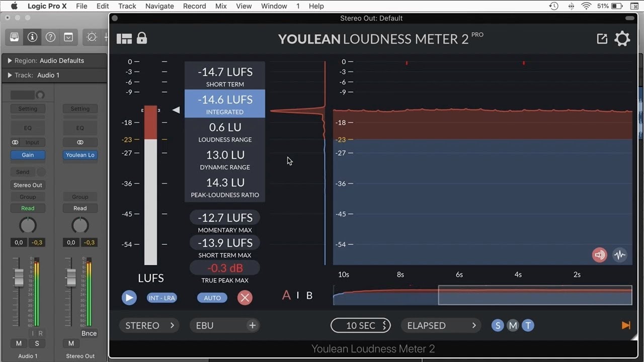The width and height of the screenshot is (644, 362).
Task: Click the Stereo Out volume fader
Action: click(x=71, y=277)
